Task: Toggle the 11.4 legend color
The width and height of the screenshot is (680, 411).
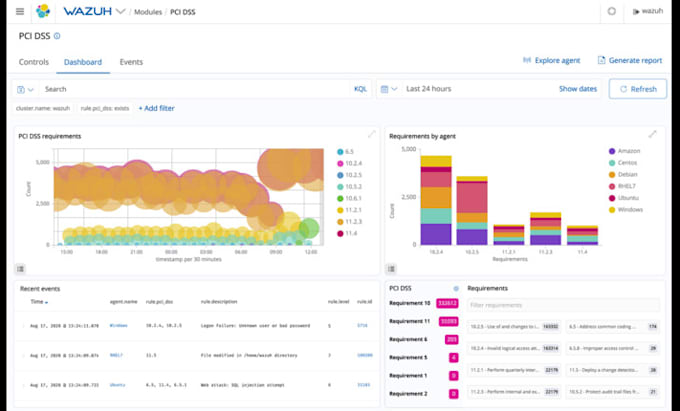Action: click(x=340, y=234)
